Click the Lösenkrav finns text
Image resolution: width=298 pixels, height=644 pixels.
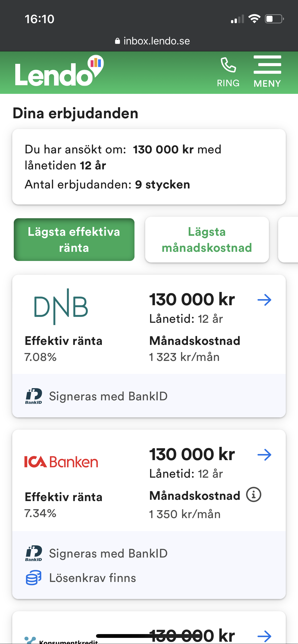pyautogui.click(x=92, y=578)
